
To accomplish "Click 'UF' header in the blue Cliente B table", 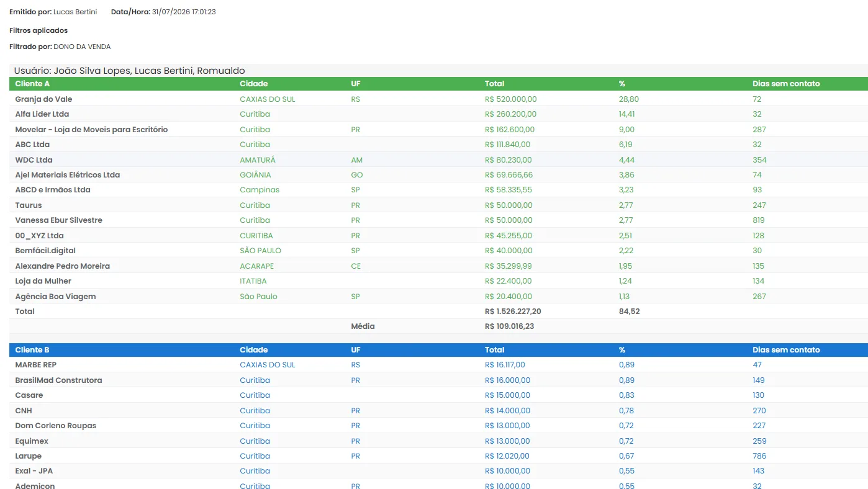I will coord(356,350).
